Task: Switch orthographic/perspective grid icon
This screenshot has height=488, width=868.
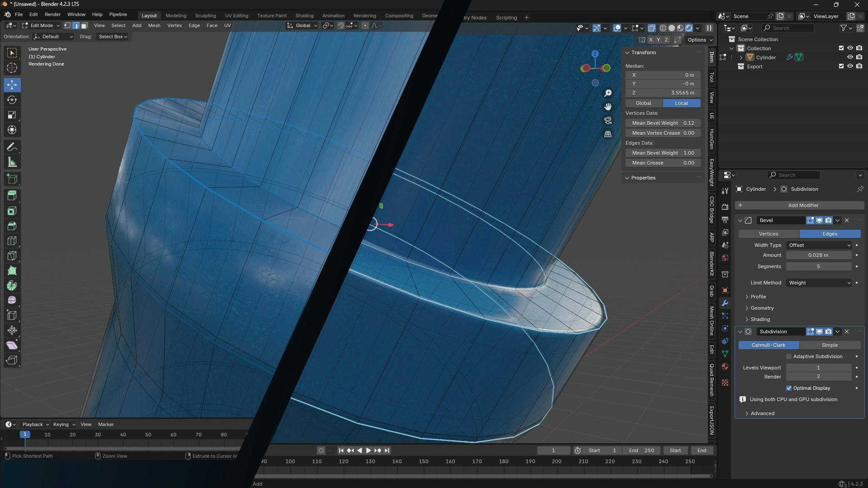Action: click(x=608, y=134)
